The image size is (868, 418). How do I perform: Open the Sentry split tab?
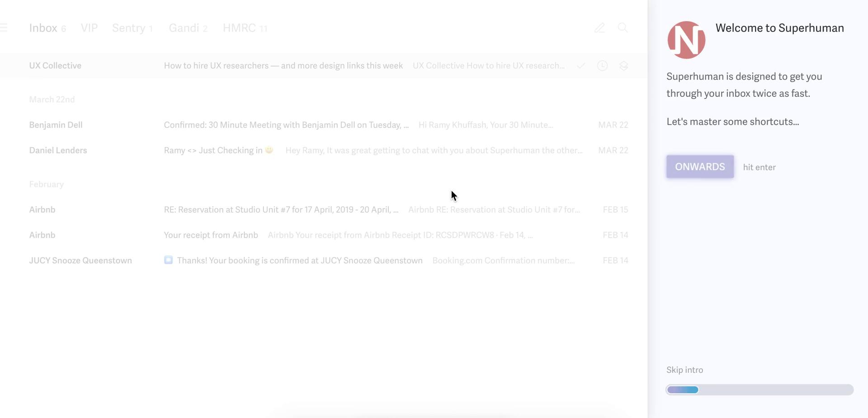(x=132, y=28)
